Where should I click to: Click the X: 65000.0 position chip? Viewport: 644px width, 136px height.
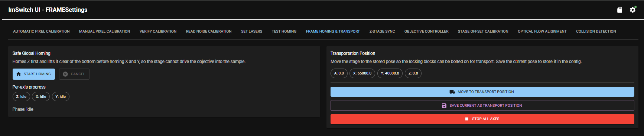362,73
